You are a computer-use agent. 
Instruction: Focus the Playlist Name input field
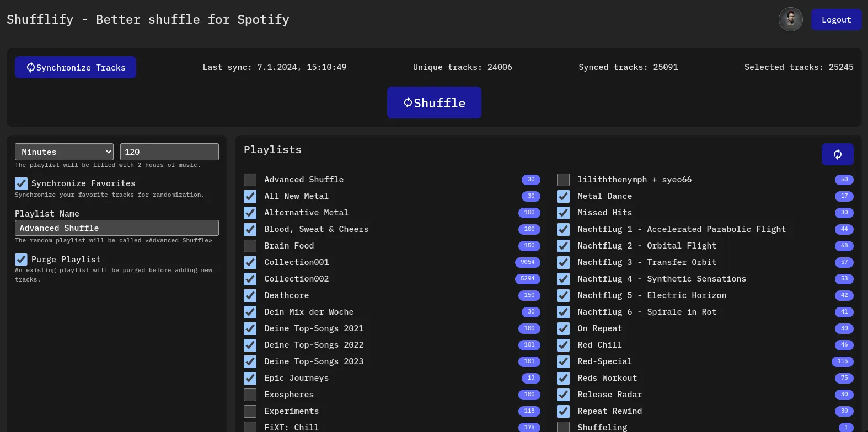click(x=117, y=228)
